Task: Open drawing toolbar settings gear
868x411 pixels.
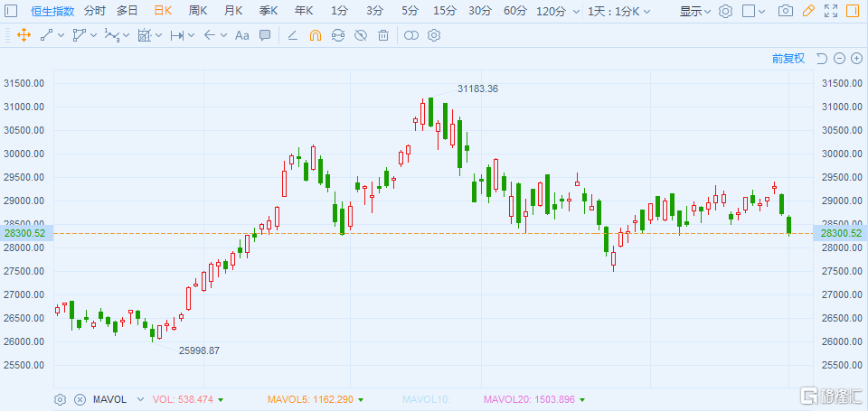Action: (435, 35)
